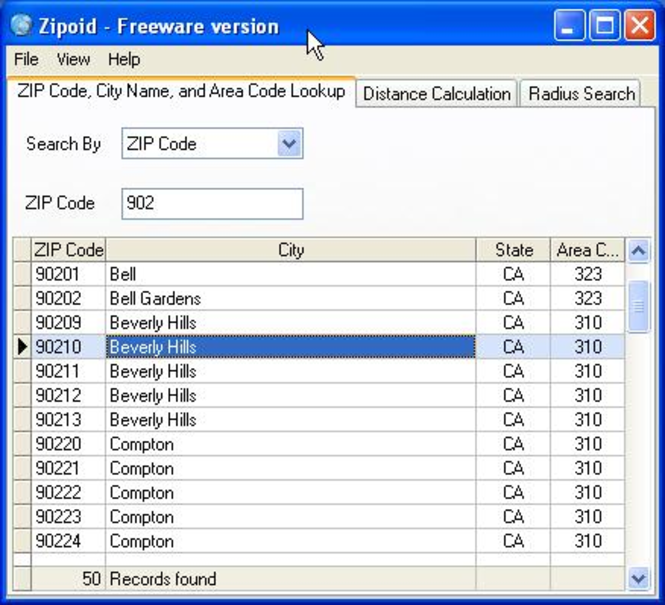Screen dimensions: 665x605
Task: Select the Compton row with ZIP 90220
Action: coord(290,444)
